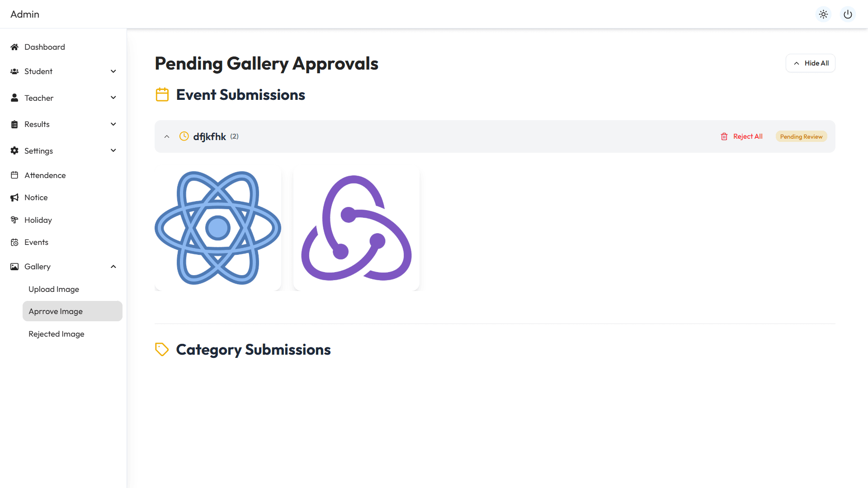Click the Hide All button
Viewport: 868px width, 488px height.
point(810,63)
